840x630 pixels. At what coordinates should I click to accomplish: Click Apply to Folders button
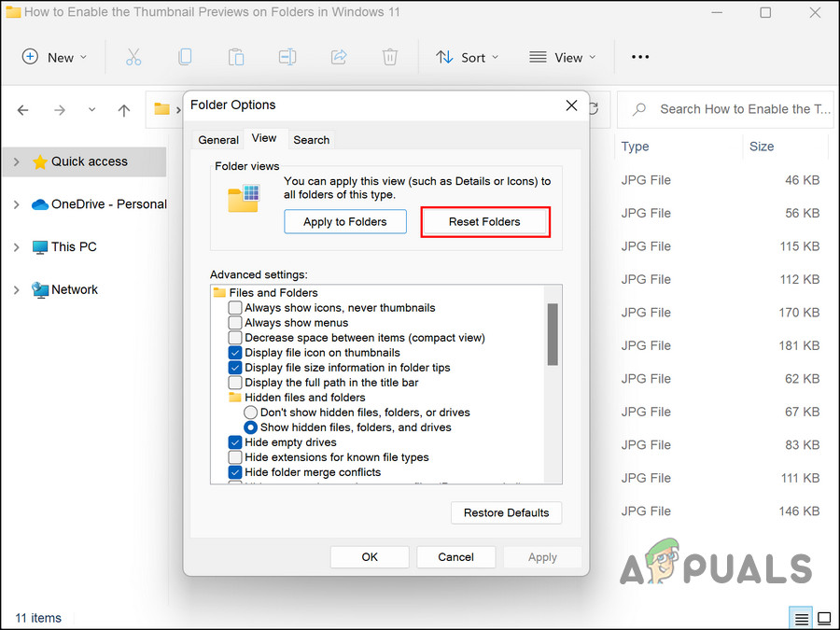[345, 222]
